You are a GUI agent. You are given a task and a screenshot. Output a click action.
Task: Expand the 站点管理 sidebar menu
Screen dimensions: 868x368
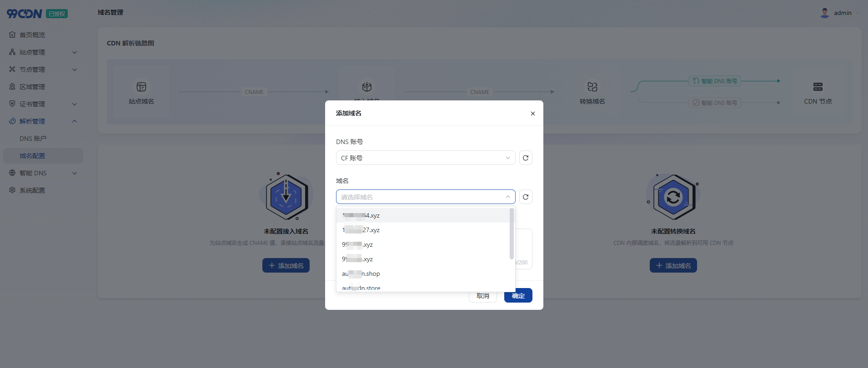point(42,52)
